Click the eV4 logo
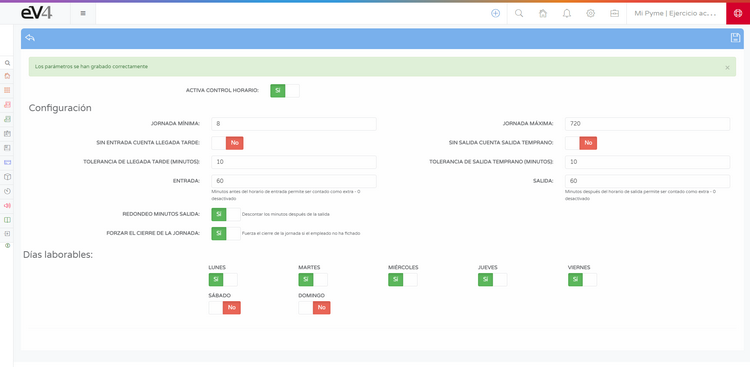 pos(37,13)
